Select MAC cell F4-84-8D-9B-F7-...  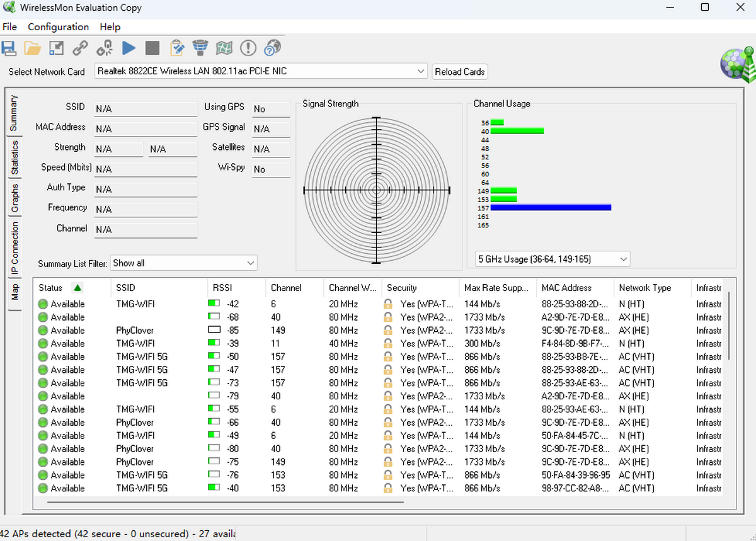(x=574, y=343)
